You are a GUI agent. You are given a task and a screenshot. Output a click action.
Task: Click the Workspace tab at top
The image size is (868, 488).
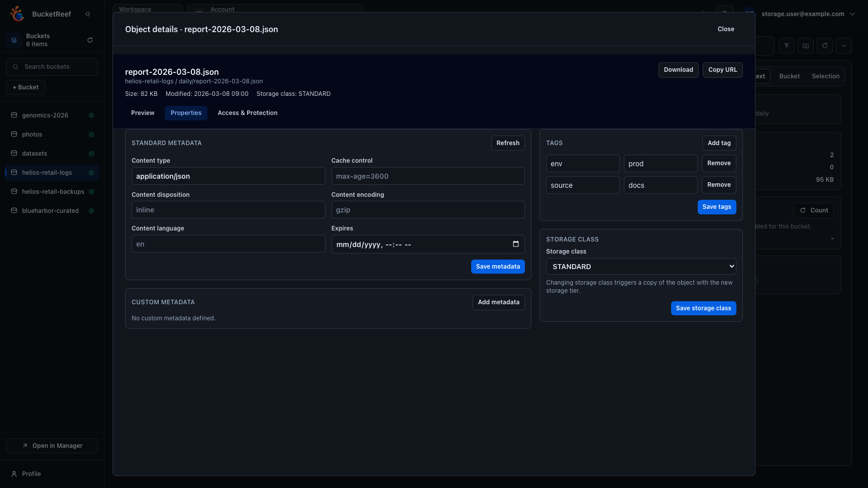coord(148,9)
